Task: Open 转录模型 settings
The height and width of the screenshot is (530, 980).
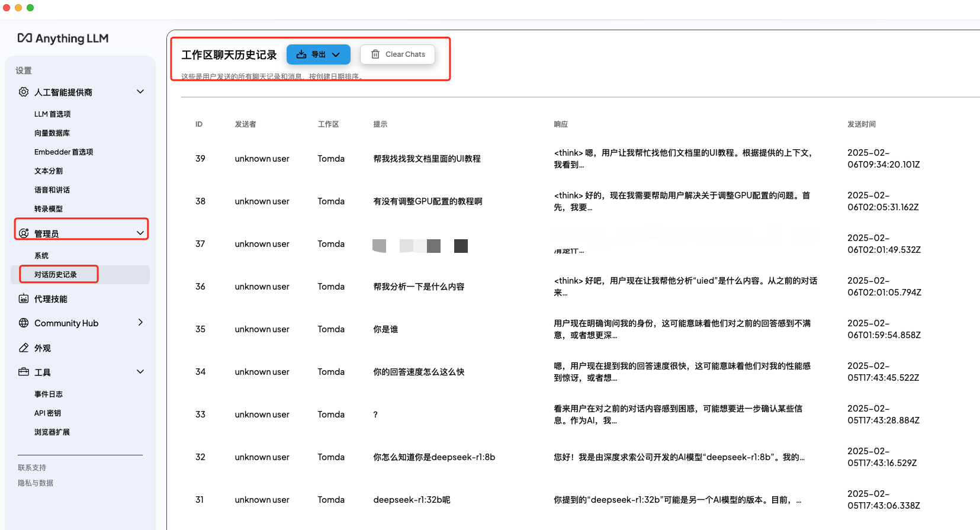Action: pos(49,208)
